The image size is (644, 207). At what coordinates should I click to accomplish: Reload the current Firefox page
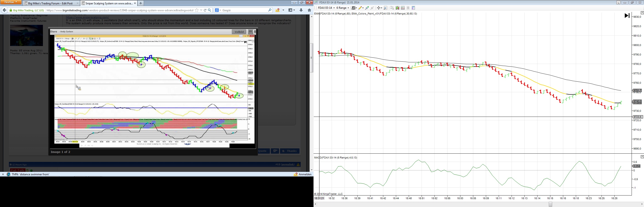pos(205,10)
